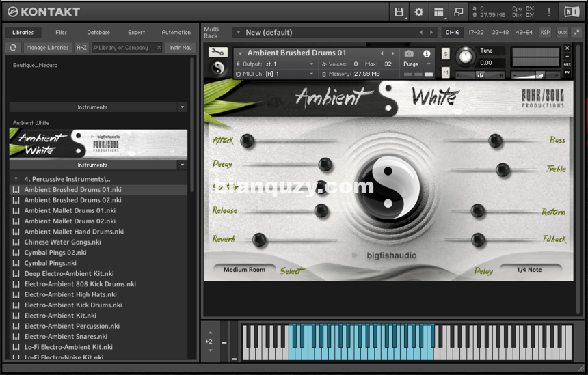The height and width of the screenshot is (375, 588).
Task: Select rack page 17-32
Action: click(x=476, y=33)
